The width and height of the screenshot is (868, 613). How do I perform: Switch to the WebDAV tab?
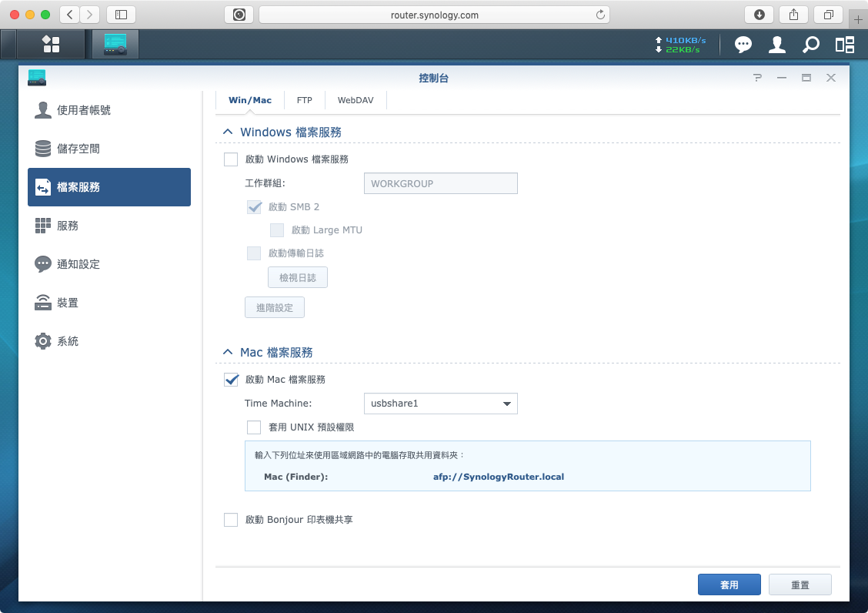356,100
